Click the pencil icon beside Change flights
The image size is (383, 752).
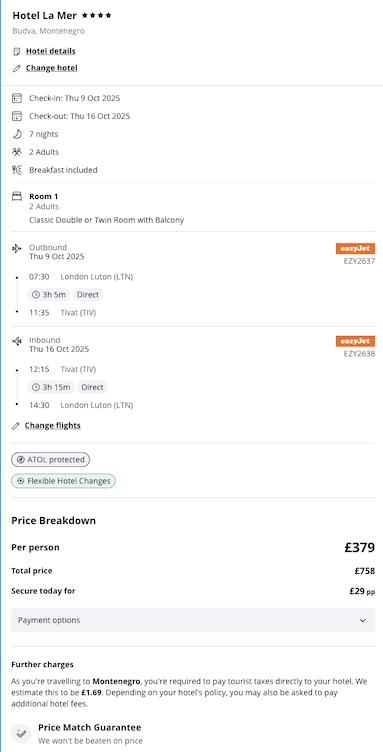point(16,425)
